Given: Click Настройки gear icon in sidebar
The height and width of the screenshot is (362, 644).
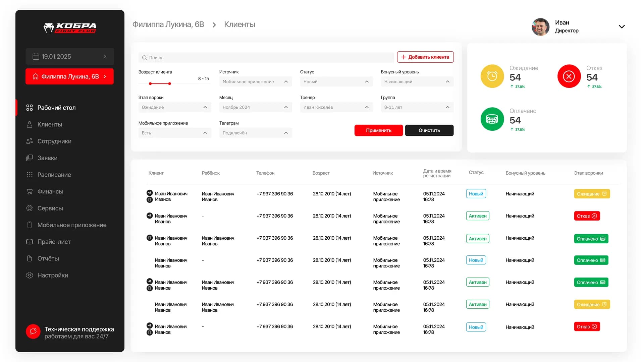Looking at the screenshot, I should pyautogui.click(x=30, y=275).
